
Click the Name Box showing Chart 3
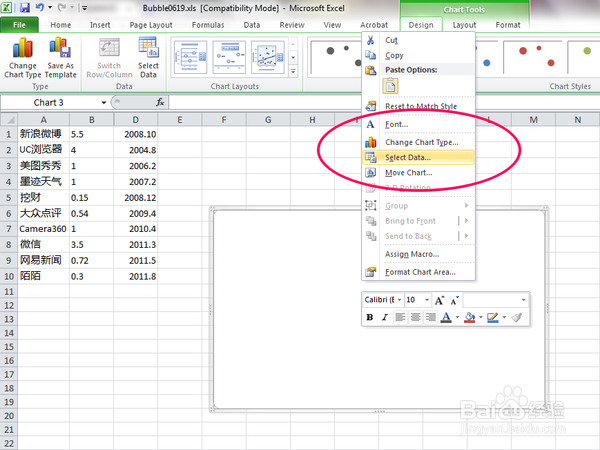click(x=50, y=103)
